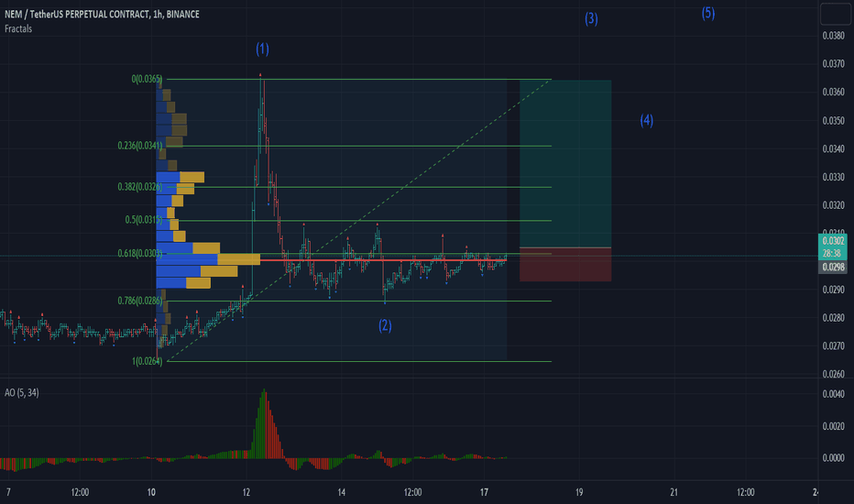
Task: Click the 1(0.0264) Fibonacci level label
Action: [x=147, y=361]
